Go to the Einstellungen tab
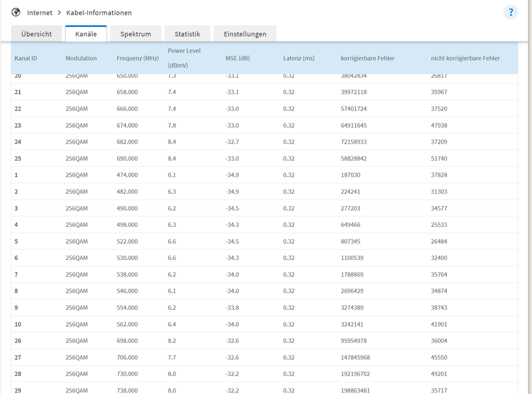The width and height of the screenshot is (532, 394). click(245, 34)
